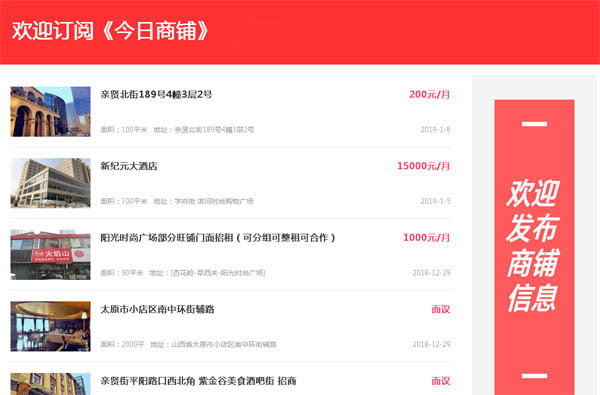This screenshot has width=600, height=395.
Task: Click details line 面积：90平米 阳光时尚广场
Action: click(183, 273)
